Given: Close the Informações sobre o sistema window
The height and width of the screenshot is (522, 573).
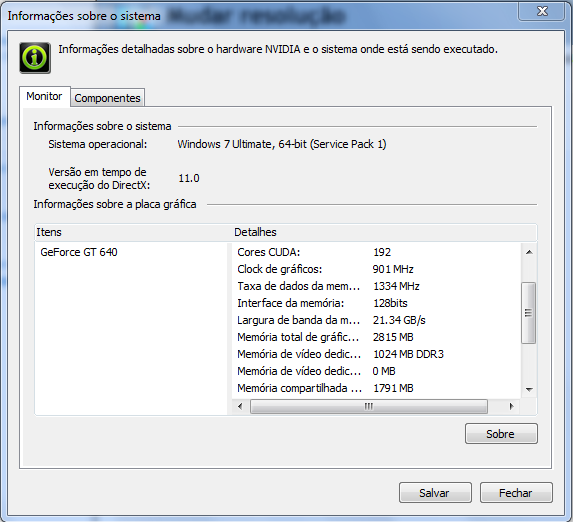Looking at the screenshot, I should point(542,11).
